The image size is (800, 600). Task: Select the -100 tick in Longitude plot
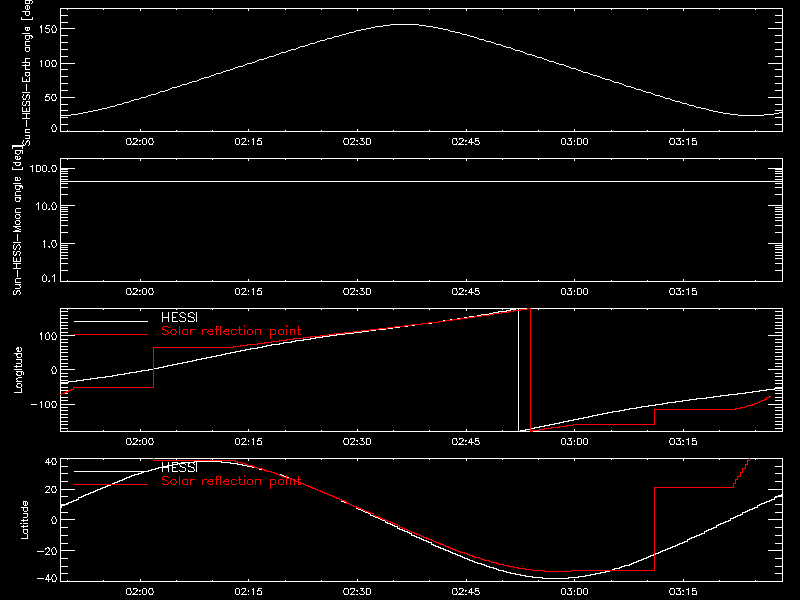click(x=44, y=404)
